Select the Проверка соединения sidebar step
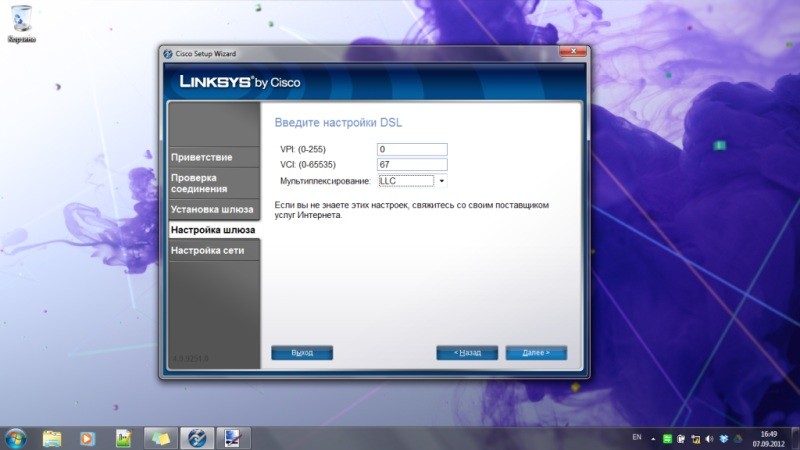The image size is (800, 450). tap(214, 183)
